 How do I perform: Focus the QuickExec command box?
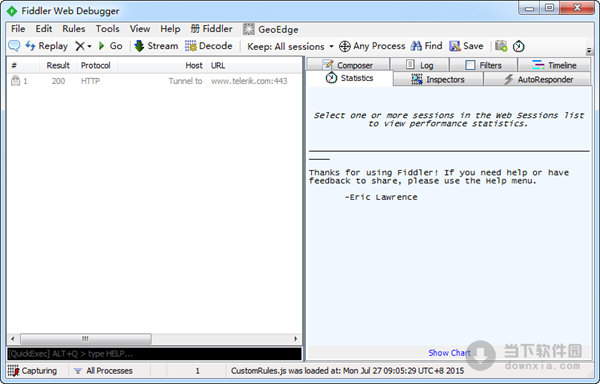[x=155, y=354]
